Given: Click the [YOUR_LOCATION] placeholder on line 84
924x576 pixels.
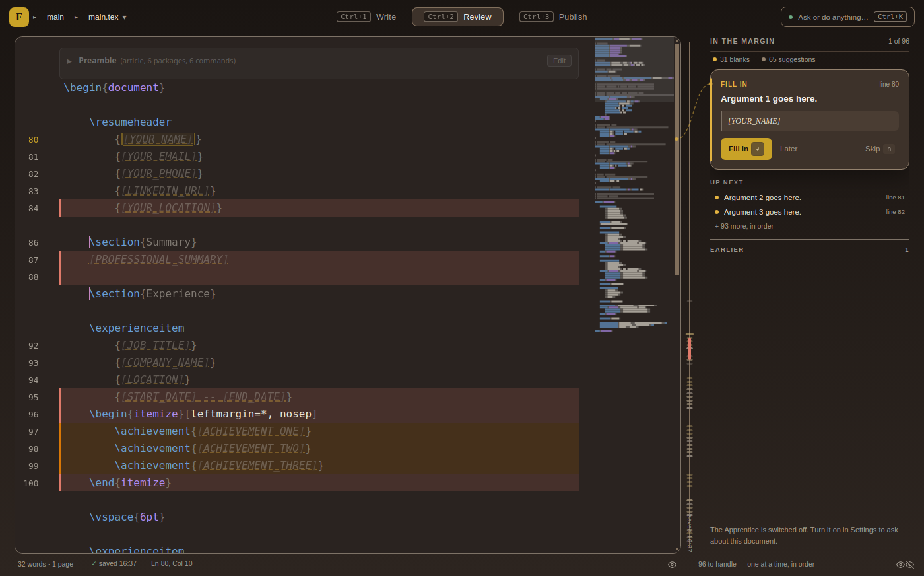Looking at the screenshot, I should [x=168, y=209].
